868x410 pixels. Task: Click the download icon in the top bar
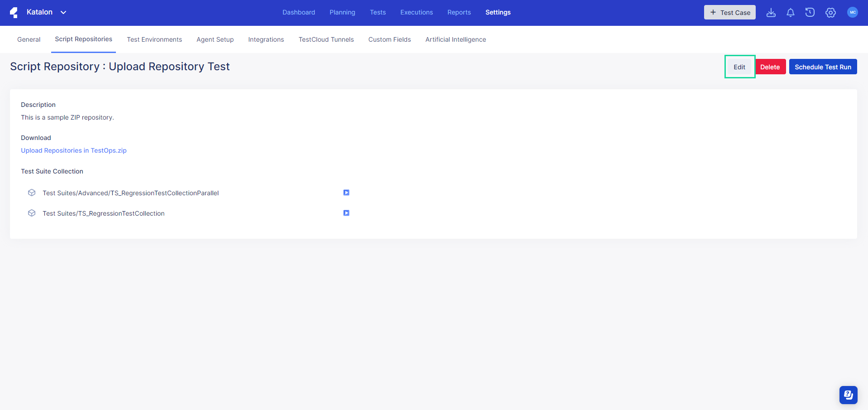(771, 13)
